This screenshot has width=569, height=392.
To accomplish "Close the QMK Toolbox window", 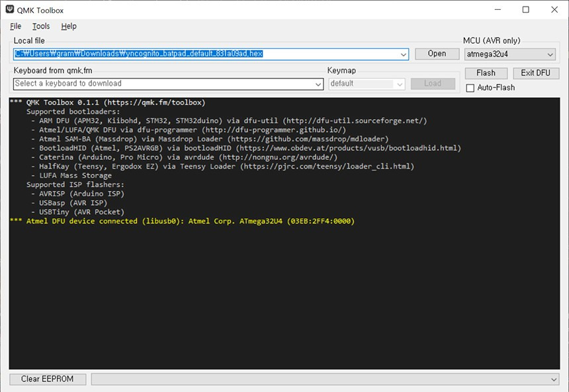I will [554, 10].
